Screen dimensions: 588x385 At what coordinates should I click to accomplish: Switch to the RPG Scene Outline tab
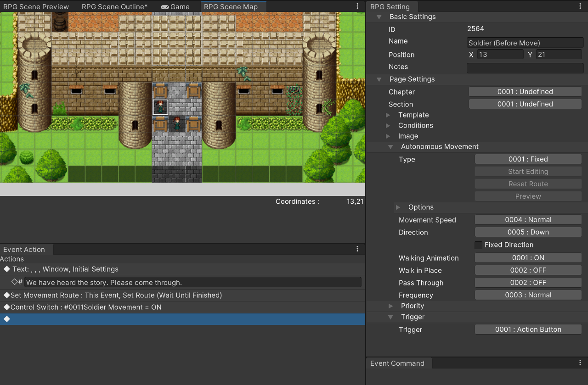coord(114,6)
